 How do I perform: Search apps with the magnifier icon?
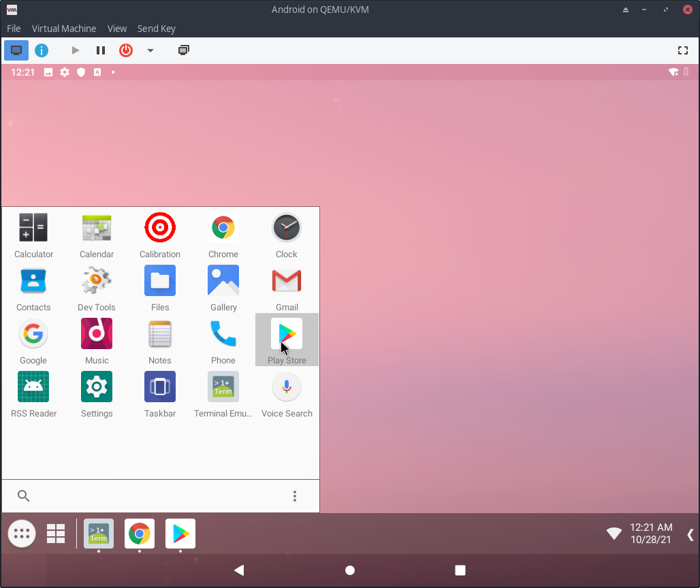(23, 495)
